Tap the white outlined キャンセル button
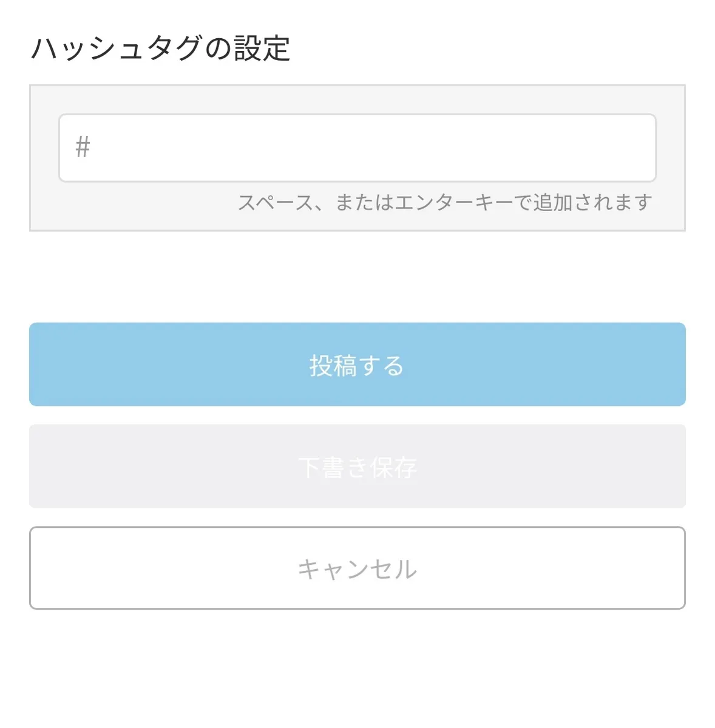 (357, 568)
